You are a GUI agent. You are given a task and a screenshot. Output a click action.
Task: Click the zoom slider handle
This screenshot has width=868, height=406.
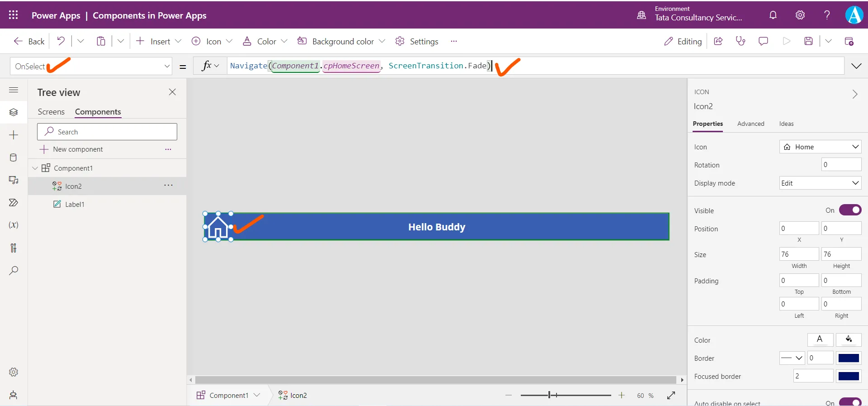[549, 395]
